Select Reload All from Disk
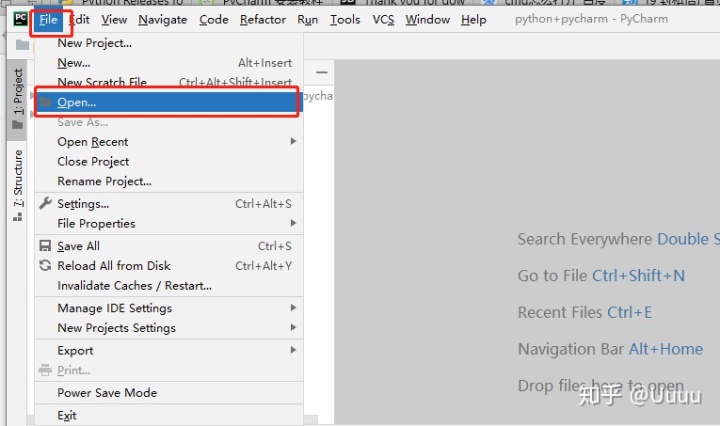This screenshot has height=426, width=720. (x=169, y=266)
